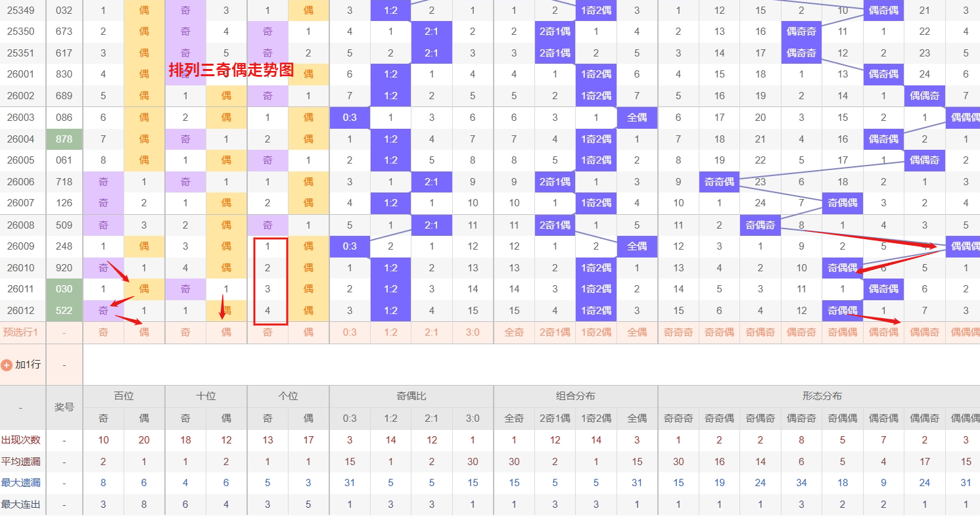Click issue number 26009
This screenshot has height=517, width=980.
20,246
